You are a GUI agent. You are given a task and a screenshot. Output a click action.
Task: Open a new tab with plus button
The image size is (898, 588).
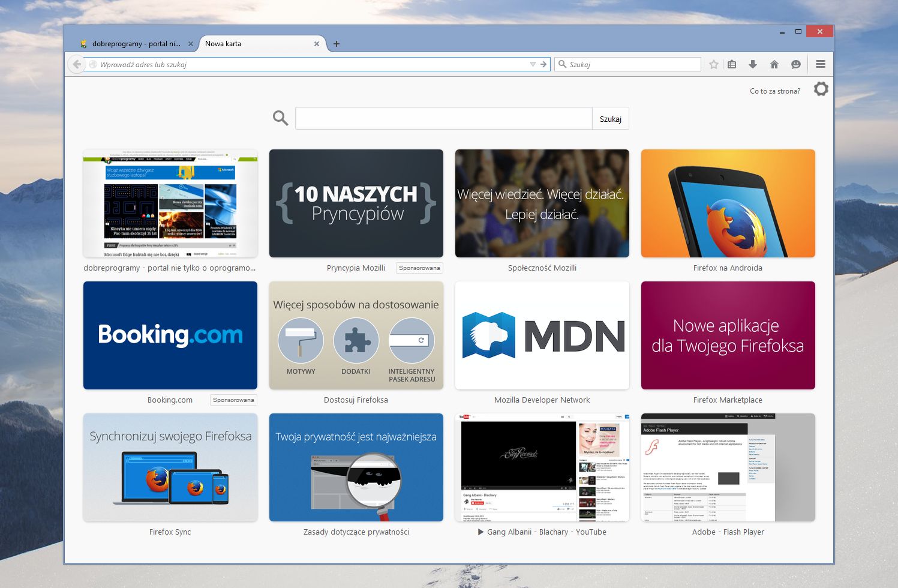[337, 44]
